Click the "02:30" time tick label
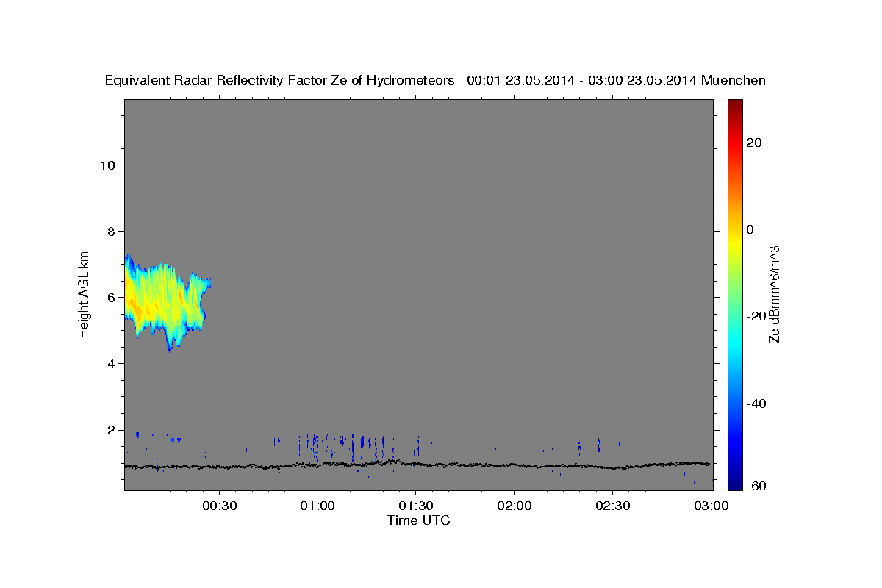 coord(612,506)
